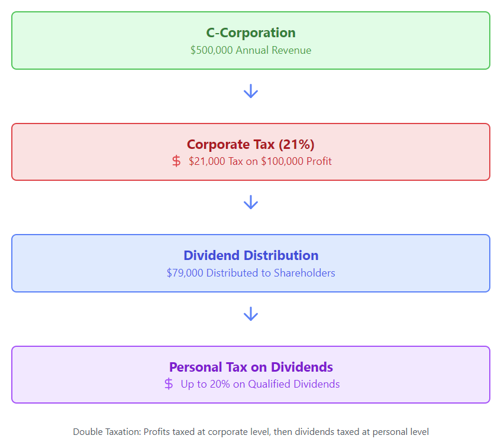The height and width of the screenshot is (442, 504).
Task: Click the Double Taxation caption at the bottom
Action: pyautogui.click(x=251, y=432)
